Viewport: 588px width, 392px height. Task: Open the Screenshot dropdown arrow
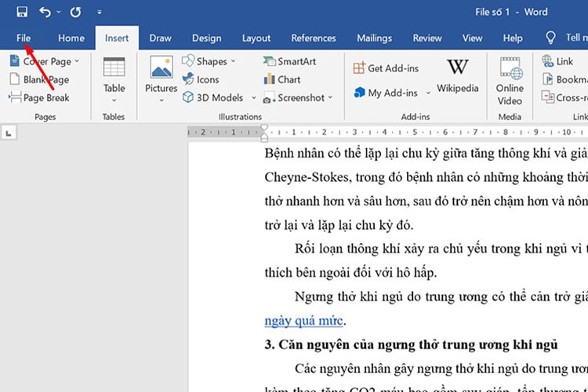point(330,97)
